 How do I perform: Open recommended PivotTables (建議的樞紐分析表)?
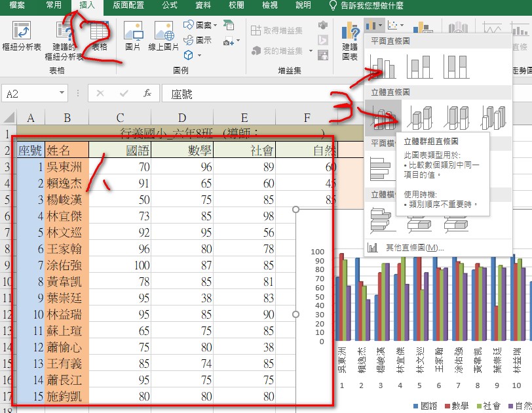tap(64, 41)
